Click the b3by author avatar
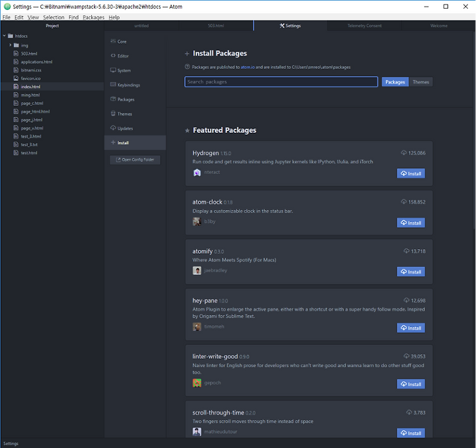 197,221
